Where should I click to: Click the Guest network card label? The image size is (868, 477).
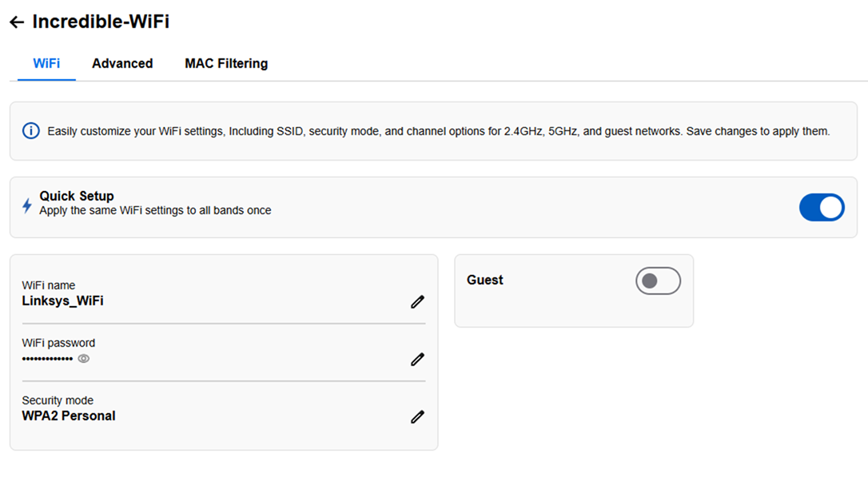pyautogui.click(x=485, y=280)
